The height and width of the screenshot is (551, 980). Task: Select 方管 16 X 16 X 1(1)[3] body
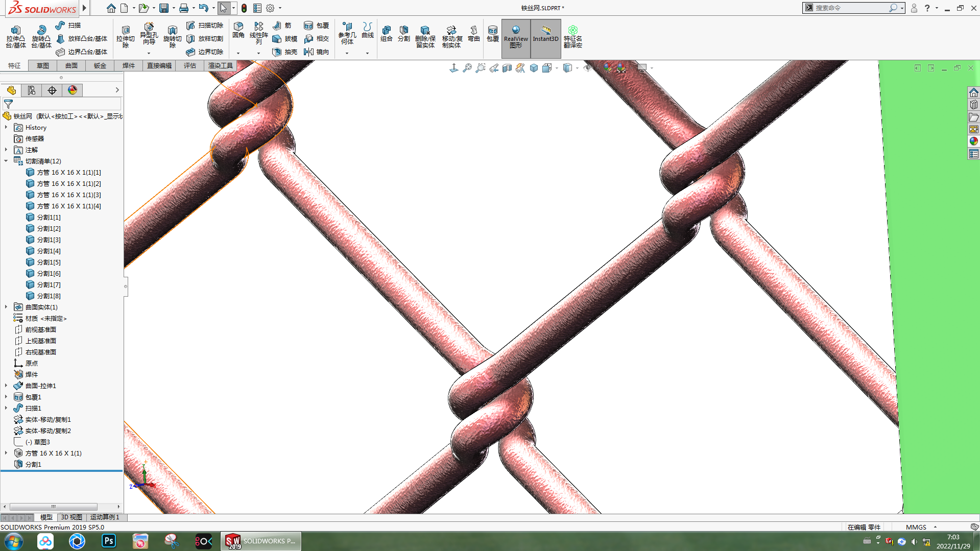click(63, 195)
